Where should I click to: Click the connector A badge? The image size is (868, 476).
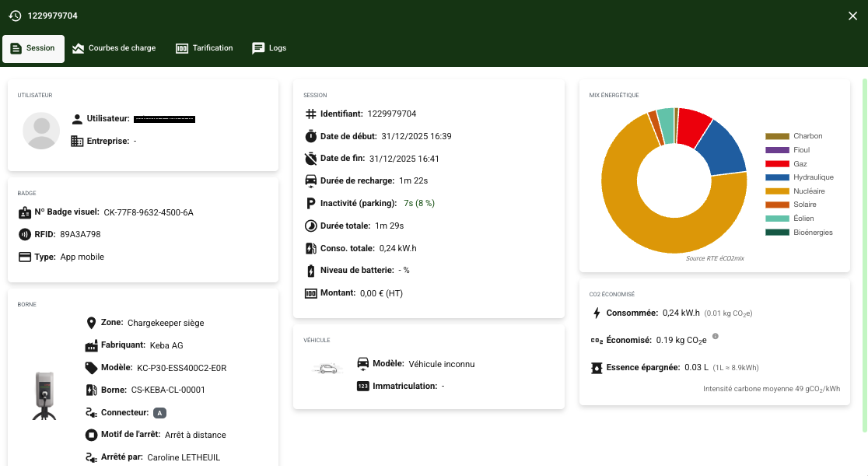159,413
